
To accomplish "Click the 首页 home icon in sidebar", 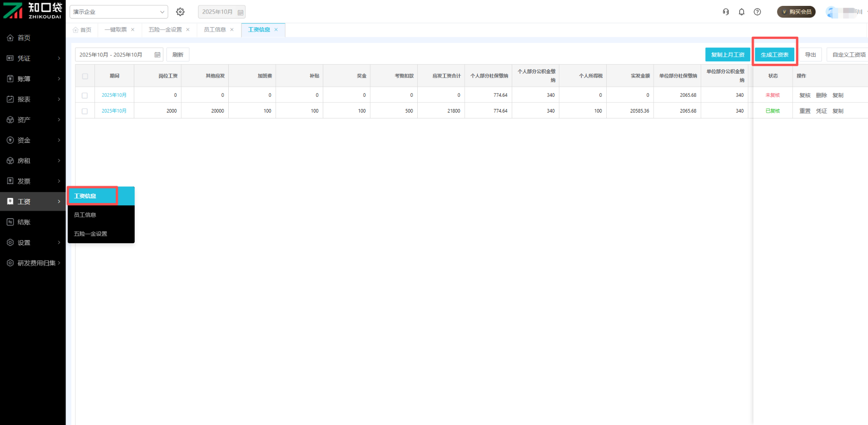I will tap(10, 38).
